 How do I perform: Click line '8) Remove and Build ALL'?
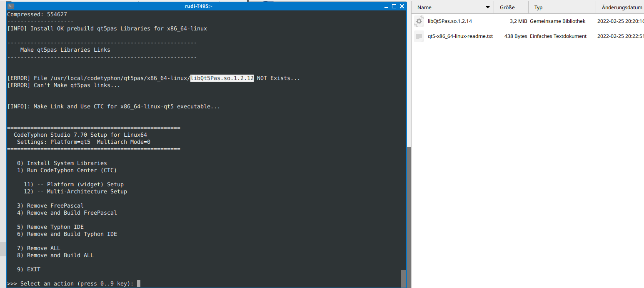point(55,255)
